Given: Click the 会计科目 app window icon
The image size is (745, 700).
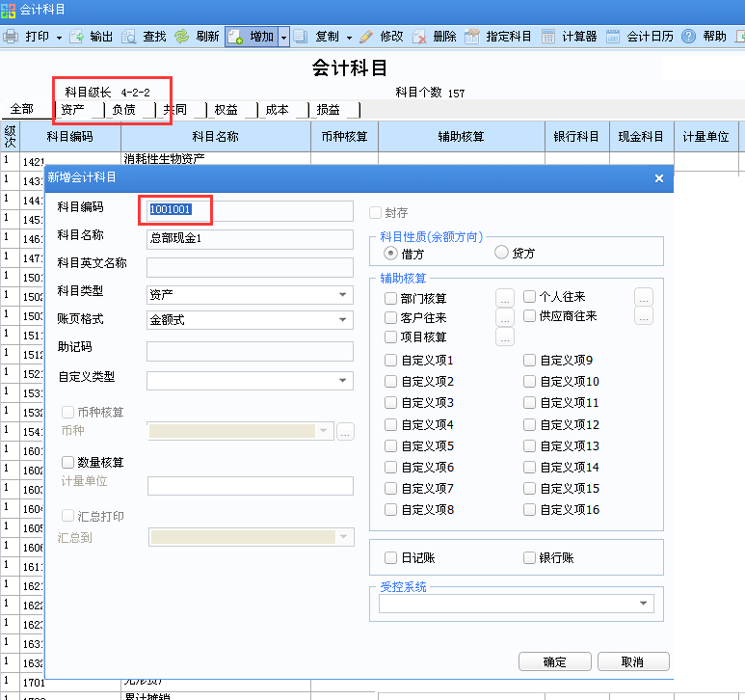Looking at the screenshot, I should 8,10.
